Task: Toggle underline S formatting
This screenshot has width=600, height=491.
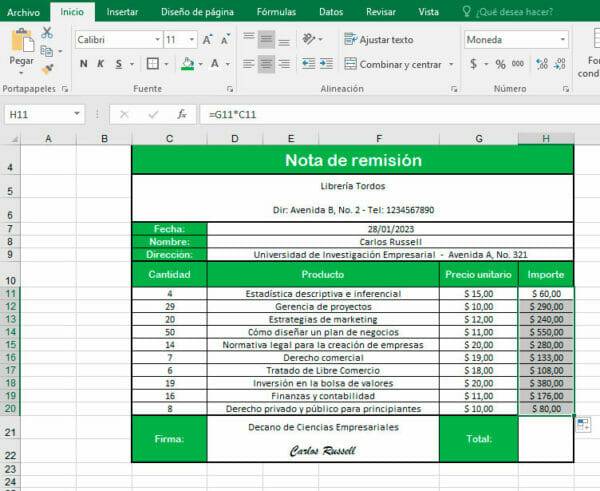Action: click(x=119, y=64)
